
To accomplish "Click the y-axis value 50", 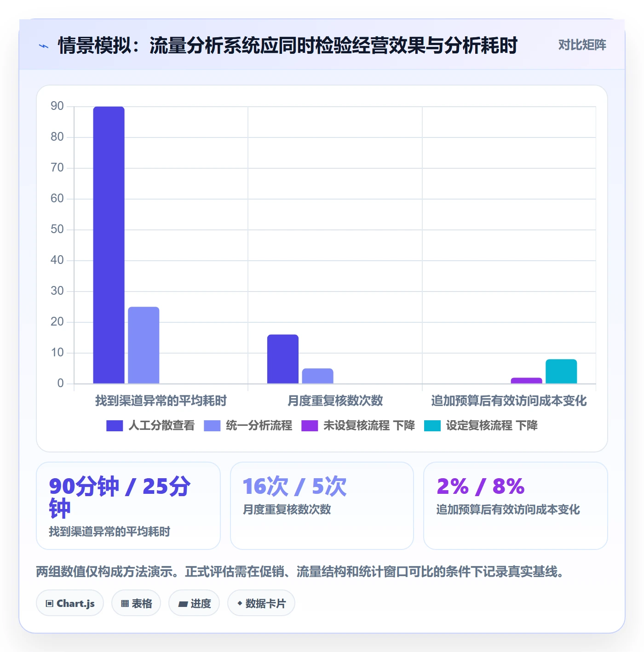I will coord(57,229).
